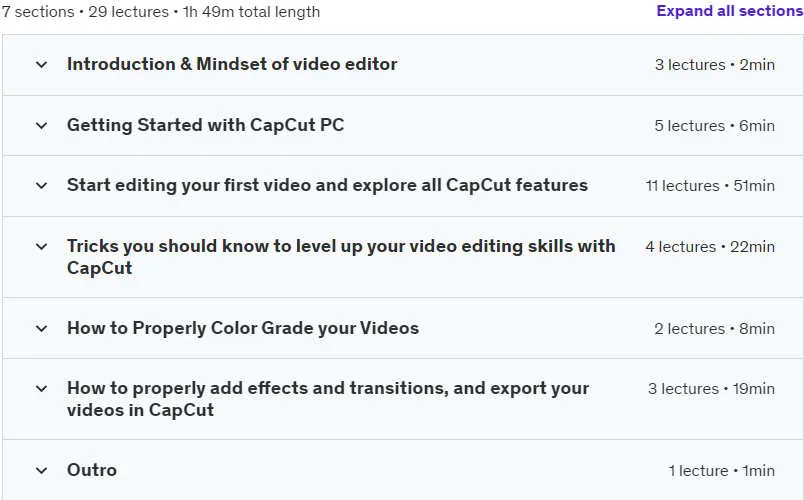Expand chevron beside Start editing your first video
804x500 pixels.
tap(42, 186)
